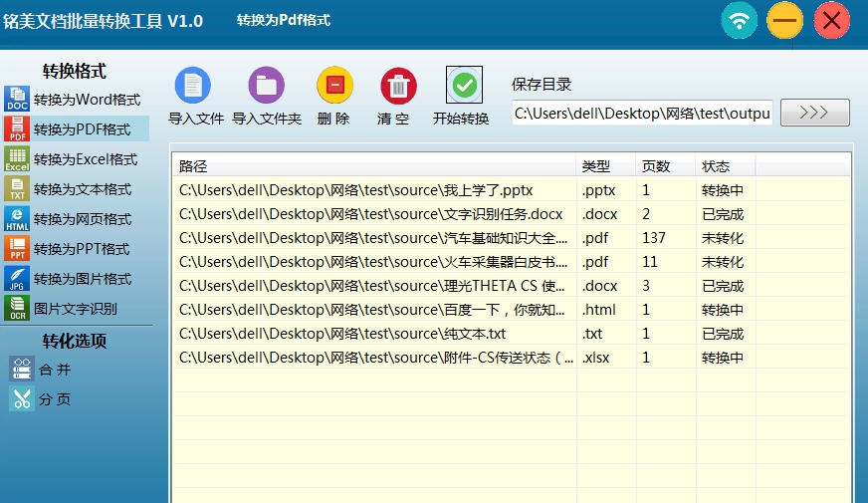Screen dimensions: 868x503
Task: Click the Clear (清空) trash icon
Action: 398,86
